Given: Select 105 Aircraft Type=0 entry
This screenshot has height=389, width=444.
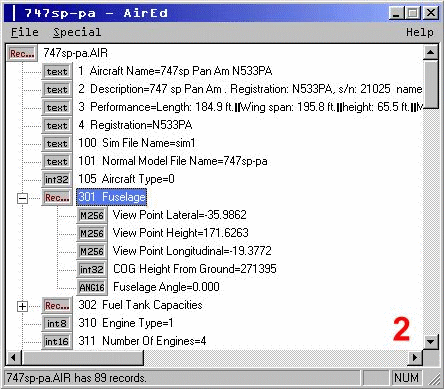Looking at the screenshot, I should (x=126, y=179).
